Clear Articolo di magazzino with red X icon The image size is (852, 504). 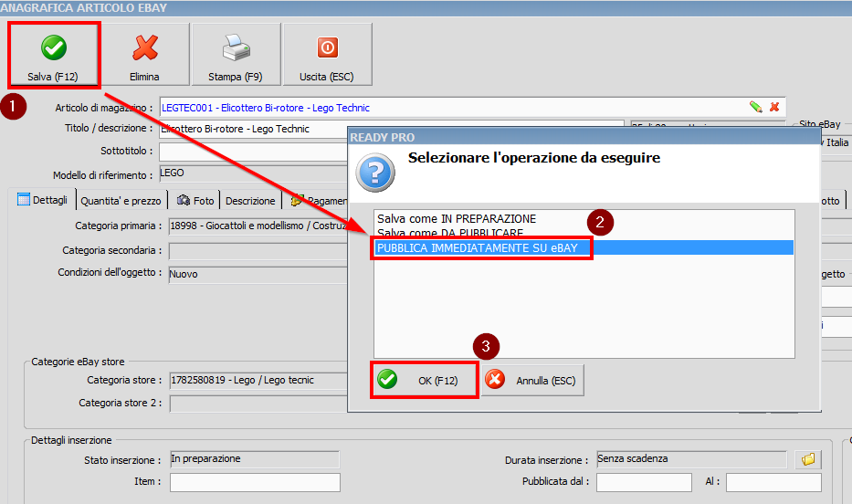click(x=775, y=107)
